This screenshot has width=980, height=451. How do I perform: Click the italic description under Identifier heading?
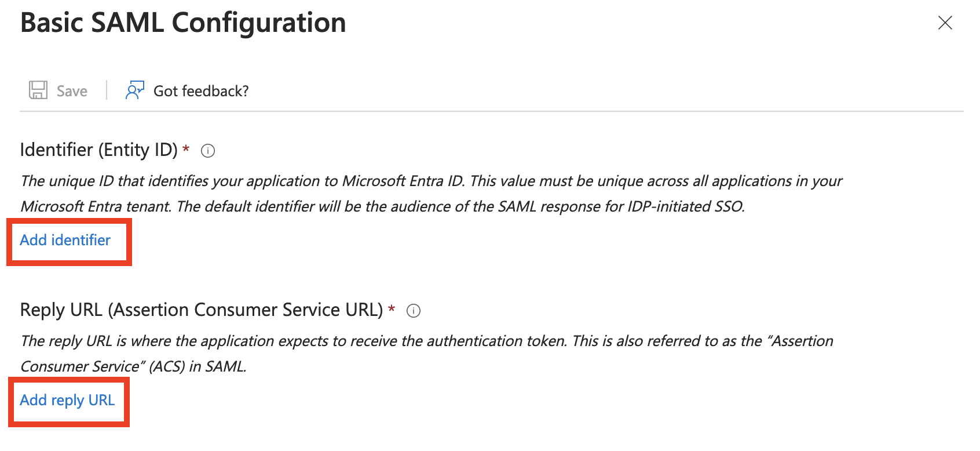[432, 194]
